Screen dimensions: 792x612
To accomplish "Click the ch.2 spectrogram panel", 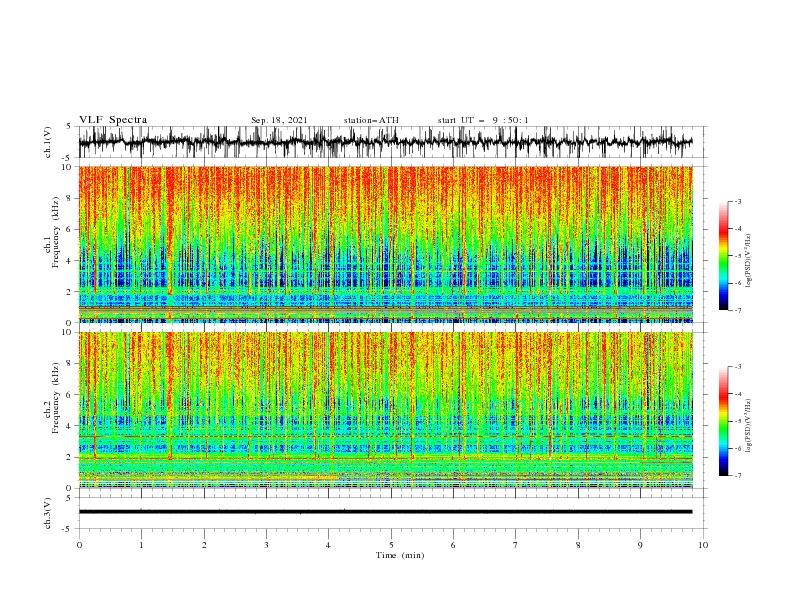I will pyautogui.click(x=385, y=410).
